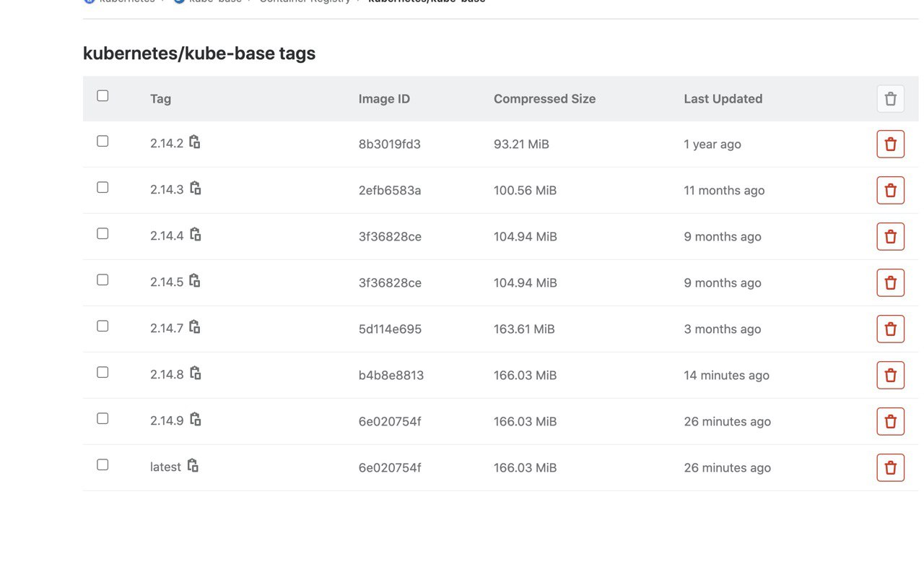924x562 pixels.
Task: Click the 100.56 MiB size value
Action: pyautogui.click(x=525, y=190)
